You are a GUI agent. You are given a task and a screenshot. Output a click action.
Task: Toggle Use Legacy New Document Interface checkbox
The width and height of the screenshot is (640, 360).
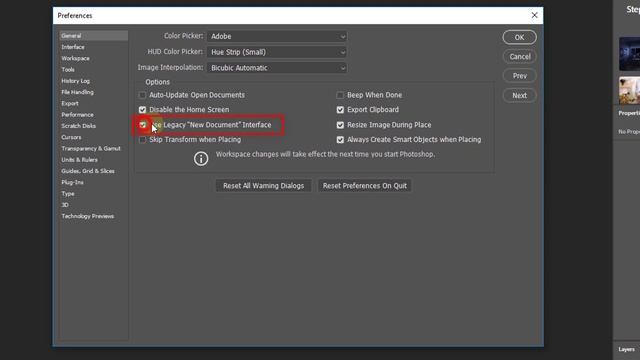(142, 125)
